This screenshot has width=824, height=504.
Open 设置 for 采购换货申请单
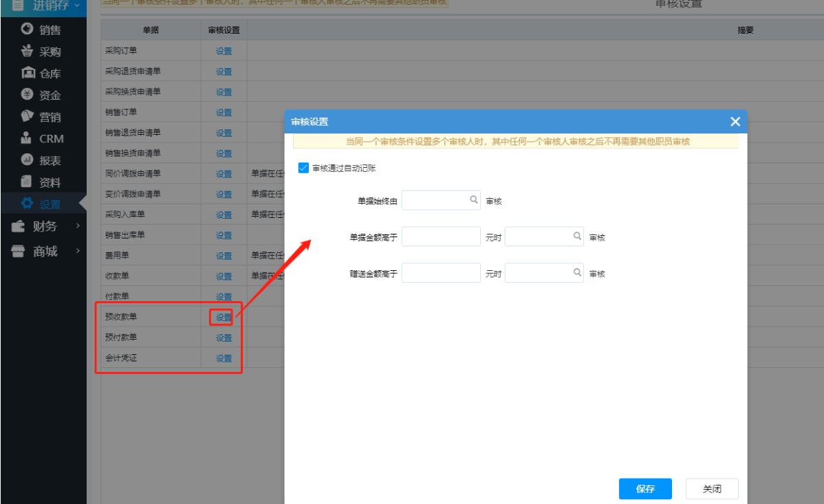[x=224, y=92]
